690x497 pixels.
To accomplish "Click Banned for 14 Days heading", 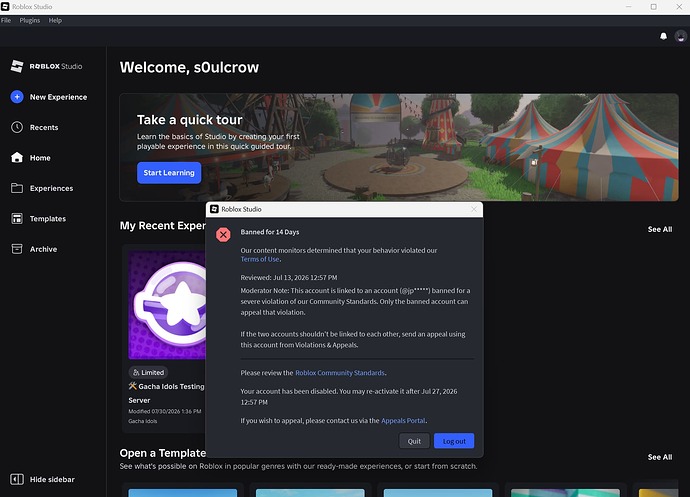I will (270, 232).
